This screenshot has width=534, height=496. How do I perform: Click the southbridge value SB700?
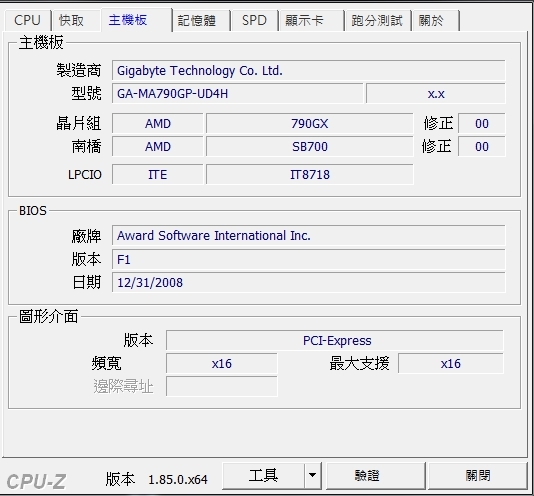(x=310, y=146)
